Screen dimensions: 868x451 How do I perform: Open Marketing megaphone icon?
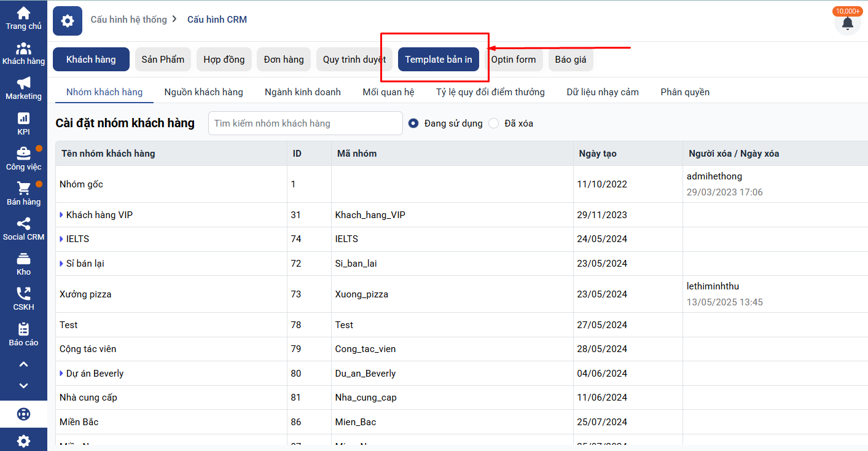23,84
